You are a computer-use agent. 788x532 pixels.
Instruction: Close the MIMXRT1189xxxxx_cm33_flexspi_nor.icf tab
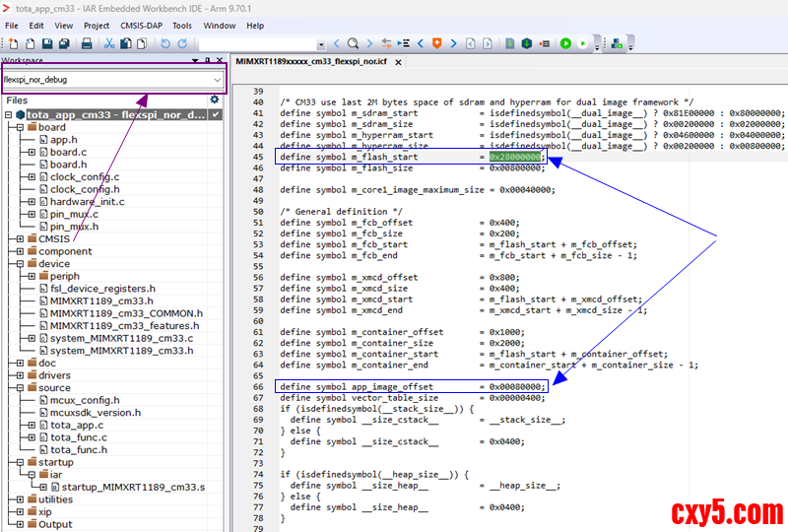point(398,62)
